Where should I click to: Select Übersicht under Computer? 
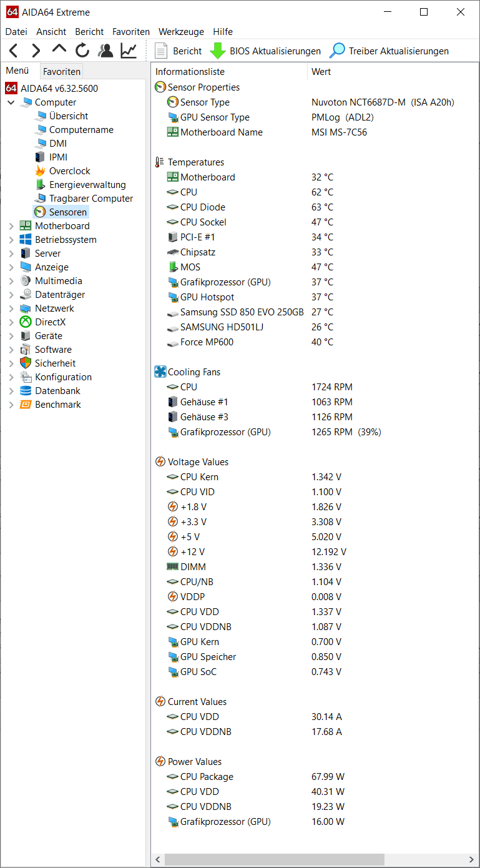pos(69,116)
